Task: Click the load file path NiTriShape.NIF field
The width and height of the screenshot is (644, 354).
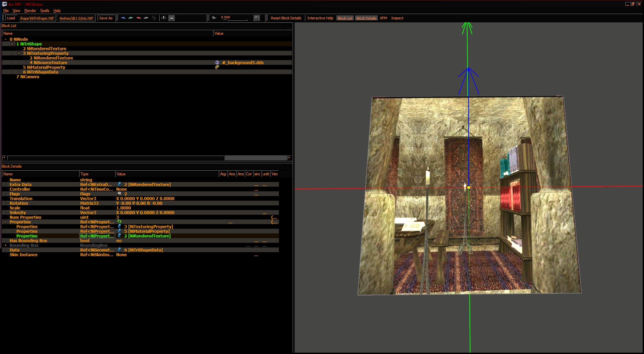Action: 37,18
